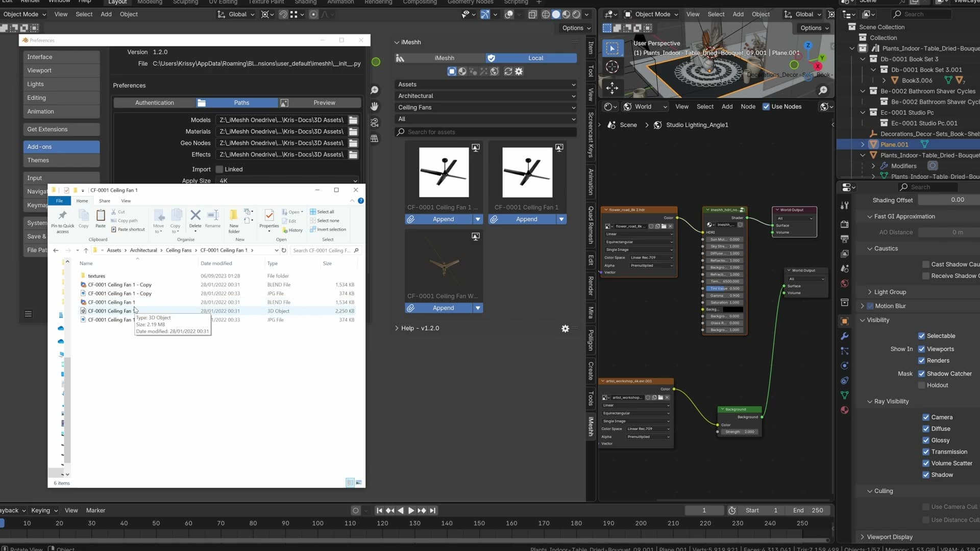
Task: Disable the Shadow Catcher mask
Action: pyautogui.click(x=921, y=374)
